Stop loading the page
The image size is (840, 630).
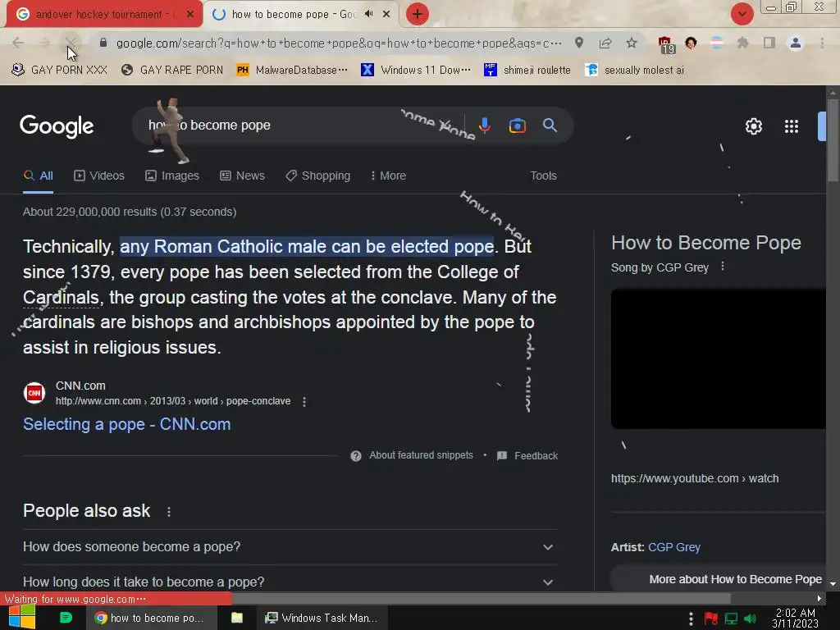coord(71,43)
